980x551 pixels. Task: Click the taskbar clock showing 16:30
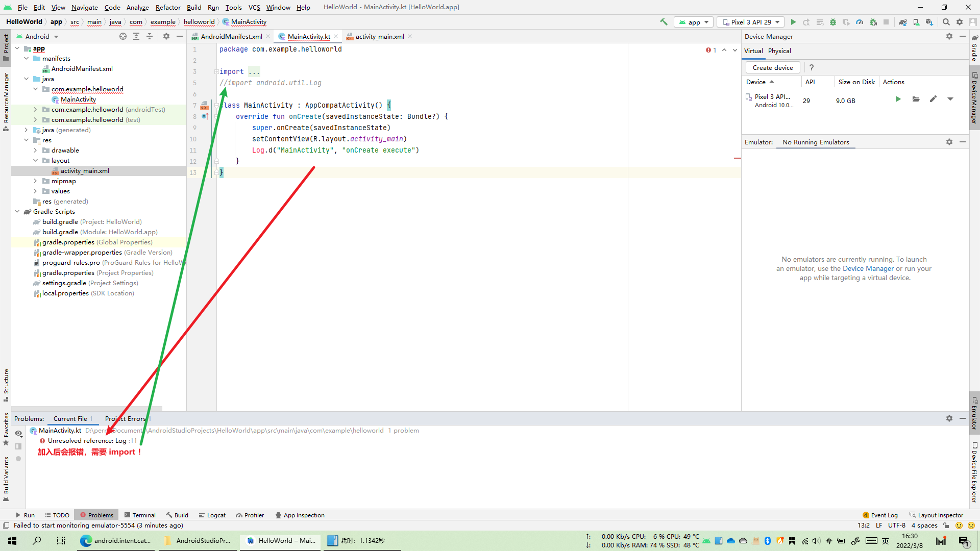(x=910, y=540)
